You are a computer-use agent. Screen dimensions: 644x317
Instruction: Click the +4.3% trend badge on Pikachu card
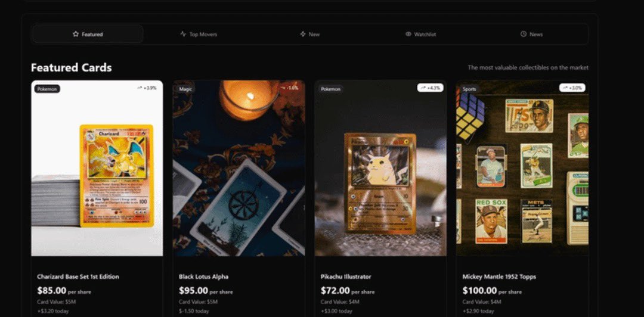(x=430, y=88)
